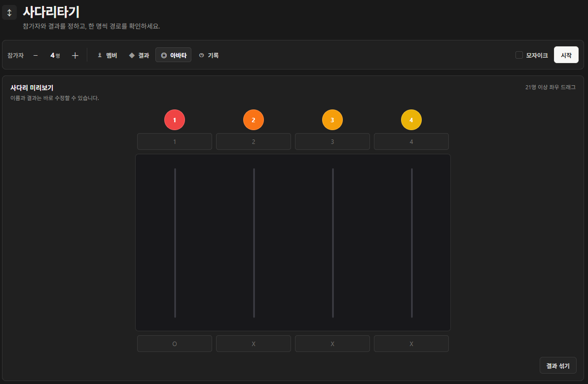Edit the participant name field 3

[332, 141]
